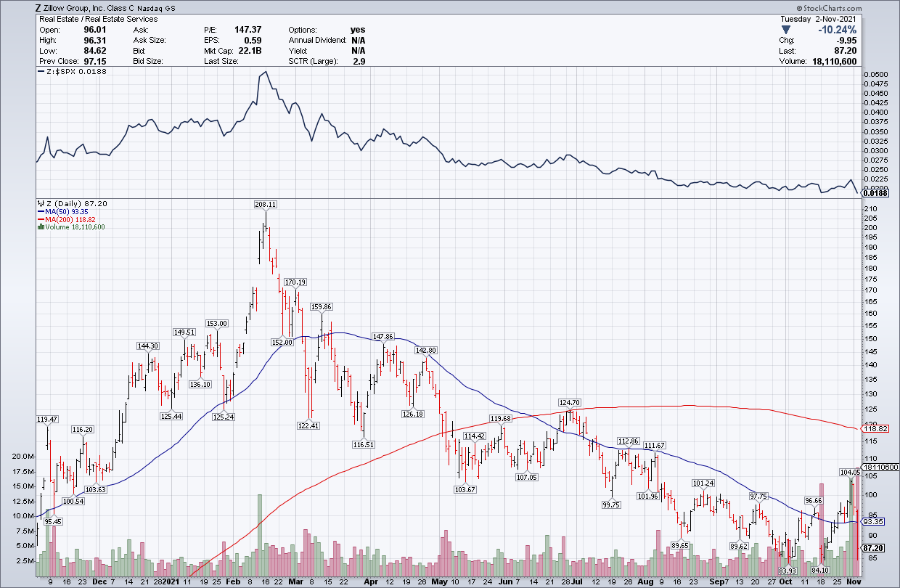This screenshot has height=588, width=900.
Task: Click the down triangle beside -10.24%
Action: pyautogui.click(x=787, y=30)
